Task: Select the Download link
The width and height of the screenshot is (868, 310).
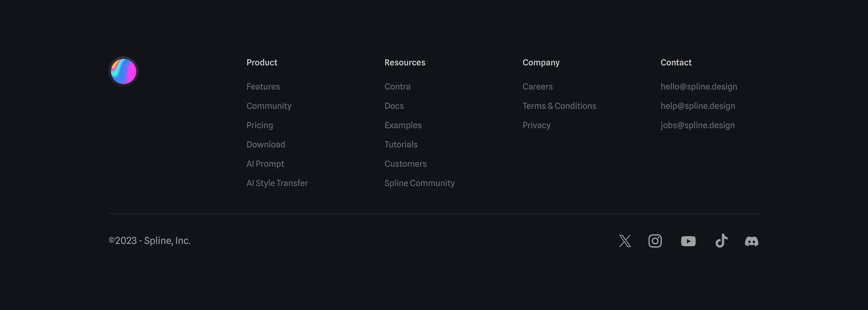Action: [x=266, y=144]
